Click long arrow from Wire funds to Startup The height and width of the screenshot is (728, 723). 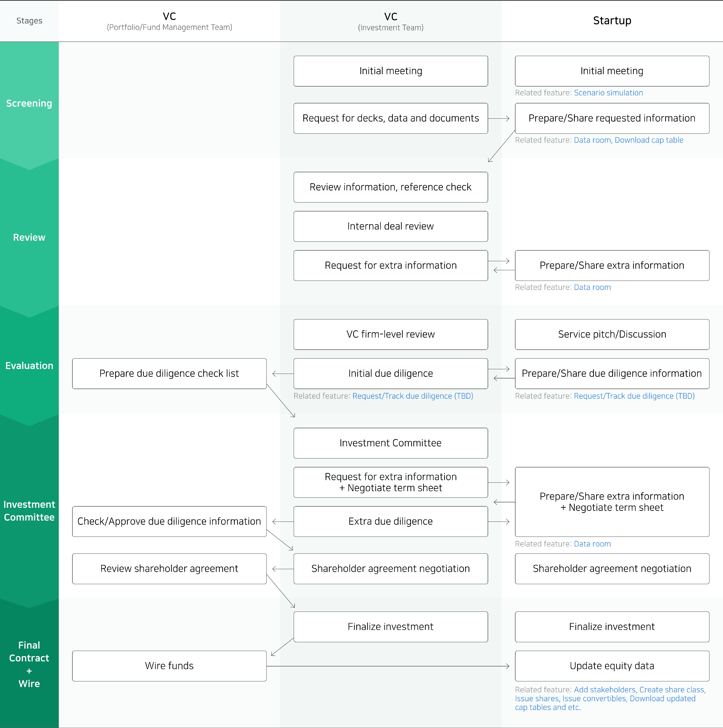pyautogui.click(x=388, y=666)
